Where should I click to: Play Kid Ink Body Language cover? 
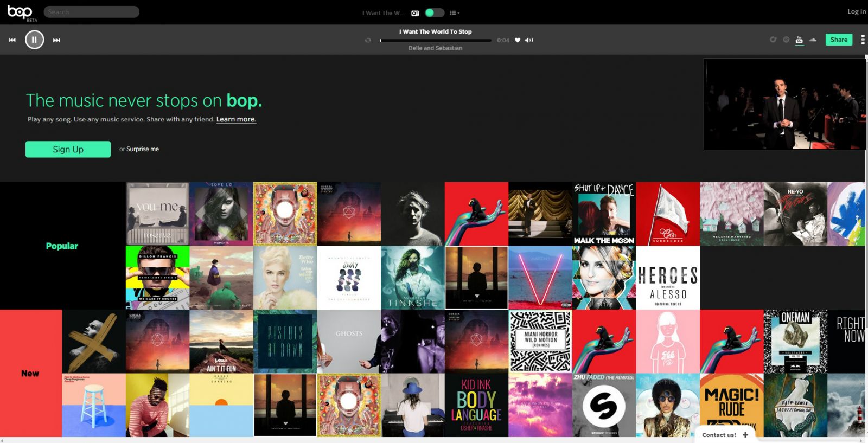point(476,405)
